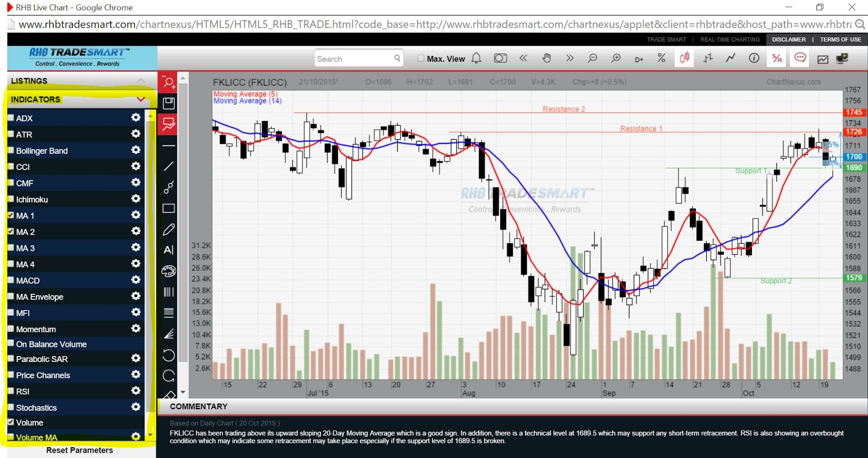Open the information icon
The image size is (868, 458).
(x=754, y=58)
